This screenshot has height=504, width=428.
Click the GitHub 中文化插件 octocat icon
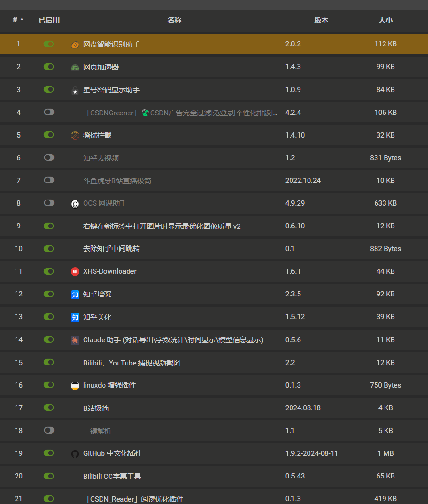(x=75, y=453)
